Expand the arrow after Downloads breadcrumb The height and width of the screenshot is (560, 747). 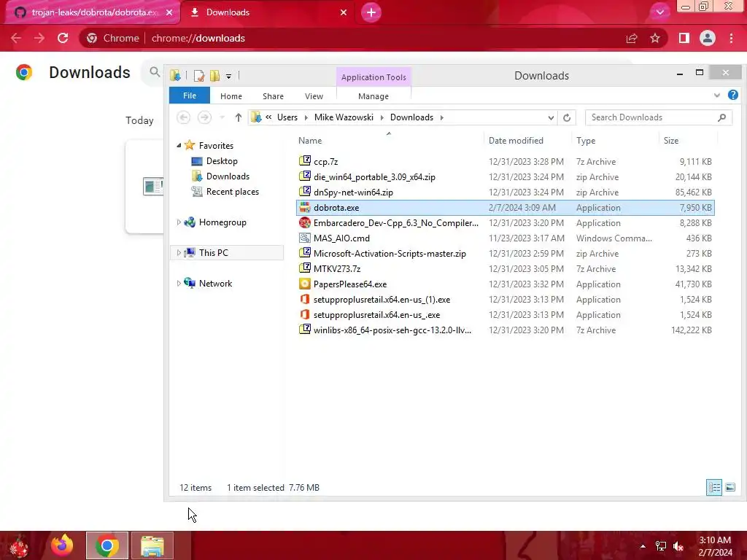(441, 117)
